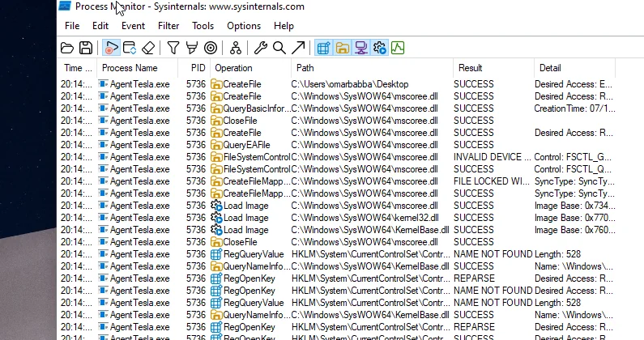Open the Filter menu
Screen dimensions: 644x340
pos(168,26)
